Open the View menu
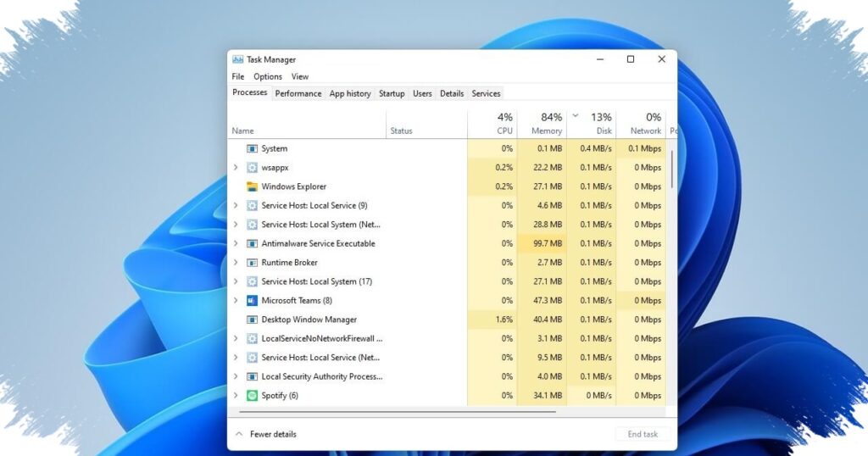 (300, 76)
